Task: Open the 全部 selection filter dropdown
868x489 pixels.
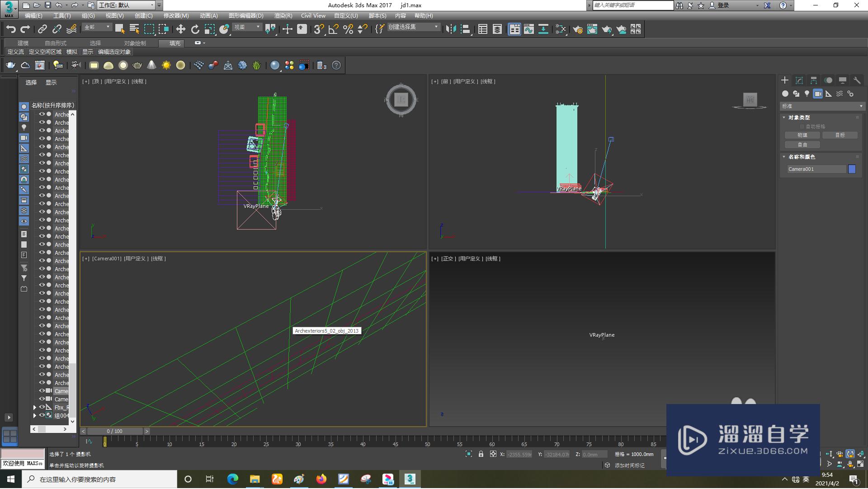Action: coord(97,27)
